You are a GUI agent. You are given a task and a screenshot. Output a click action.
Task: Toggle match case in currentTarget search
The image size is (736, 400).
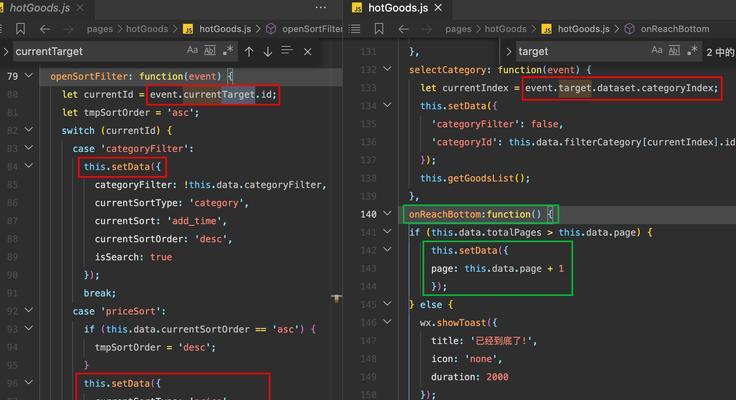(192, 50)
